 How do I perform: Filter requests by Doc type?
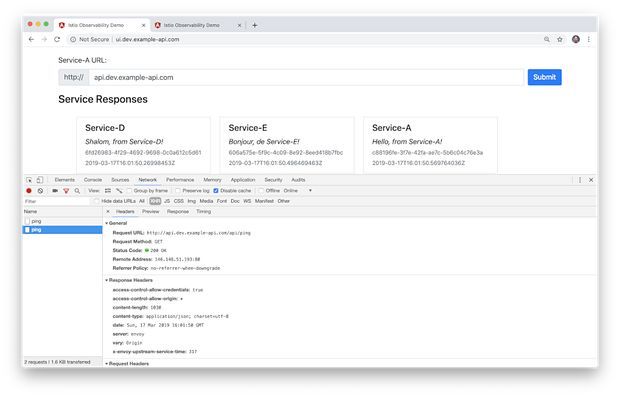point(235,201)
